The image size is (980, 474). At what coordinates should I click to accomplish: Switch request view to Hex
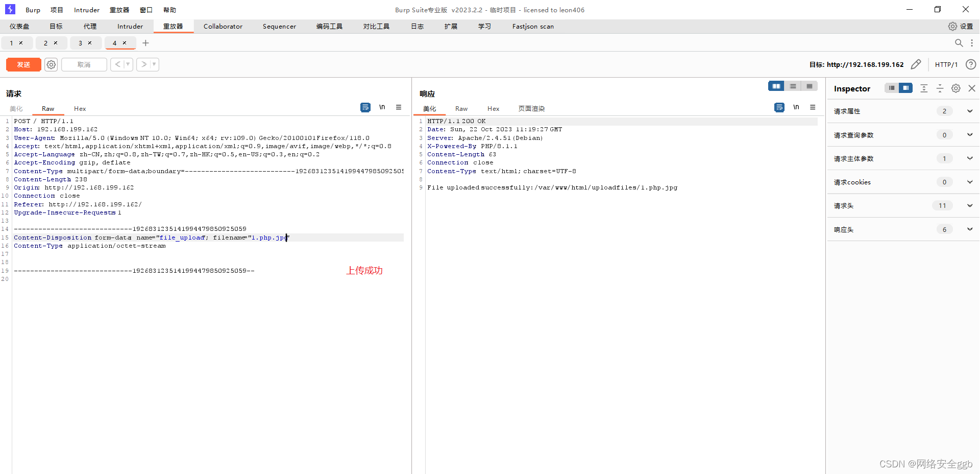pyautogui.click(x=80, y=108)
